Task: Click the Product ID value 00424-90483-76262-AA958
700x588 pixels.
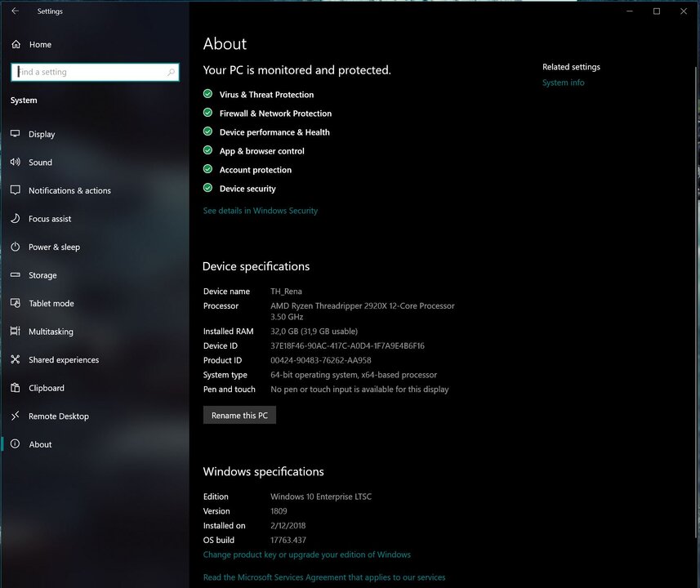Action: click(320, 360)
